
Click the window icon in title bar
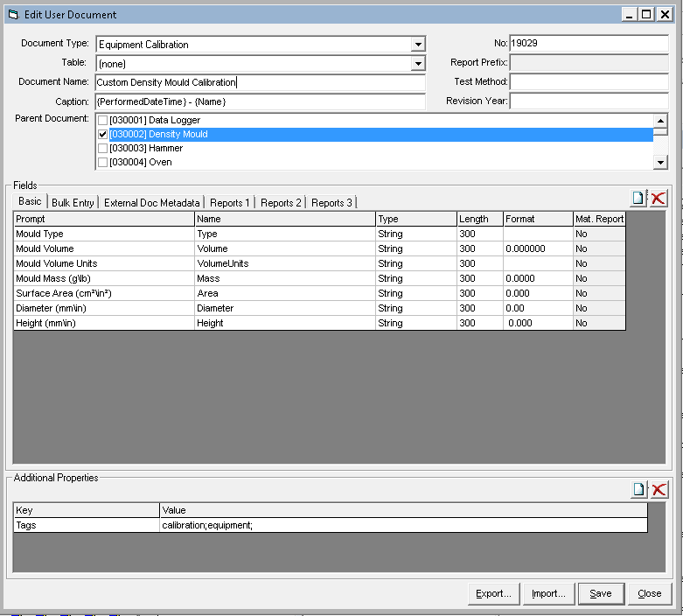tap(12, 15)
